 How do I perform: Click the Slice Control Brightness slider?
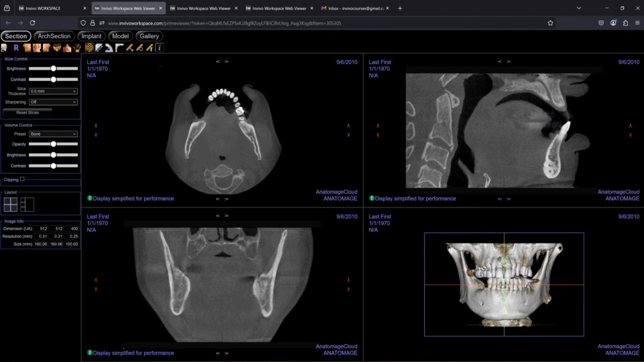coord(53,69)
